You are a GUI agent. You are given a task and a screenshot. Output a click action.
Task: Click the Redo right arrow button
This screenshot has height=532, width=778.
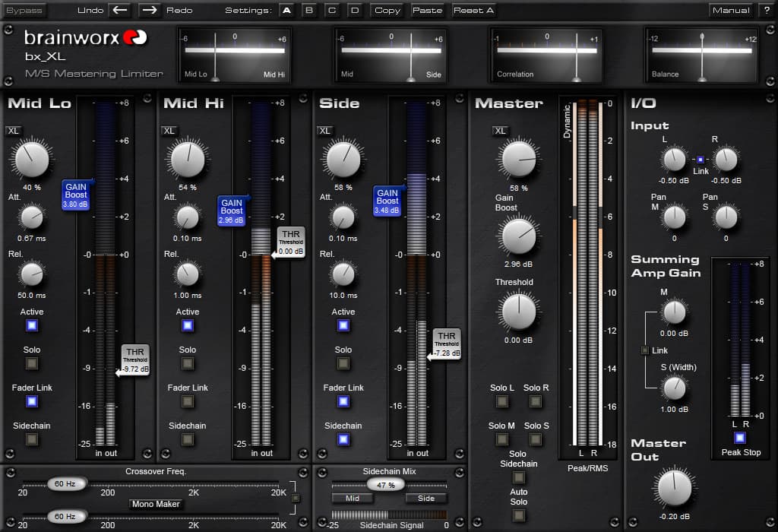click(149, 10)
